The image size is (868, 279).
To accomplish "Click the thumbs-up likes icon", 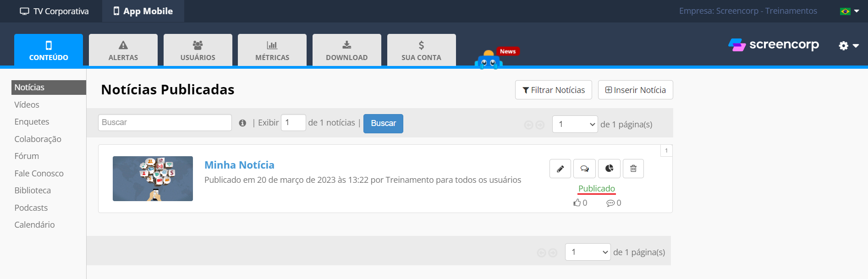I will tap(577, 202).
